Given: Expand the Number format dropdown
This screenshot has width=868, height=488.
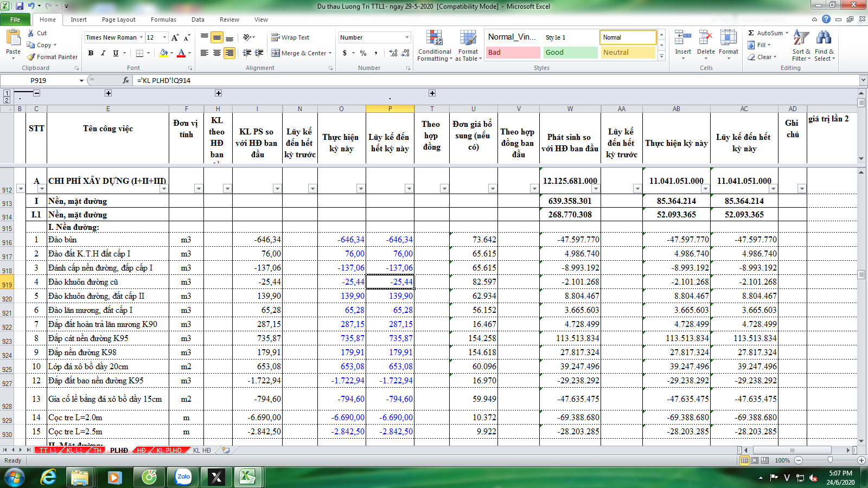Looking at the screenshot, I should coord(407,37).
